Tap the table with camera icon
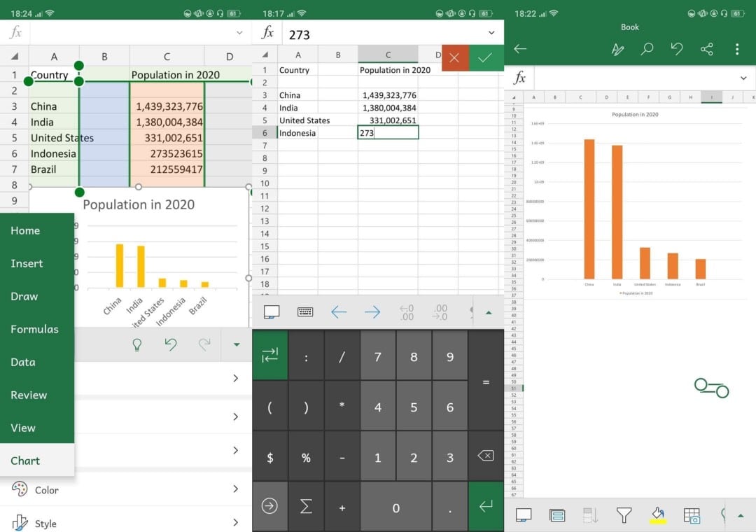Screen dimensions: 756x532 (x=692, y=515)
